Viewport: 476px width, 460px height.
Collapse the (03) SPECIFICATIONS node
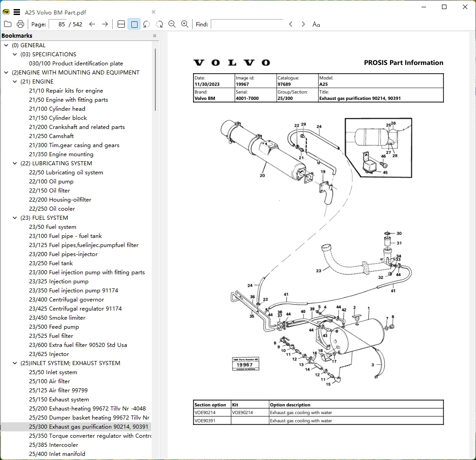click(x=15, y=54)
